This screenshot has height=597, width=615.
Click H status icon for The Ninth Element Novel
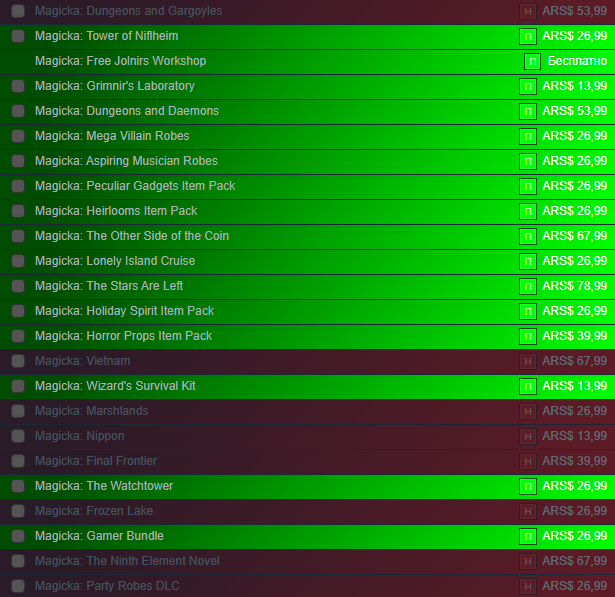point(528,561)
